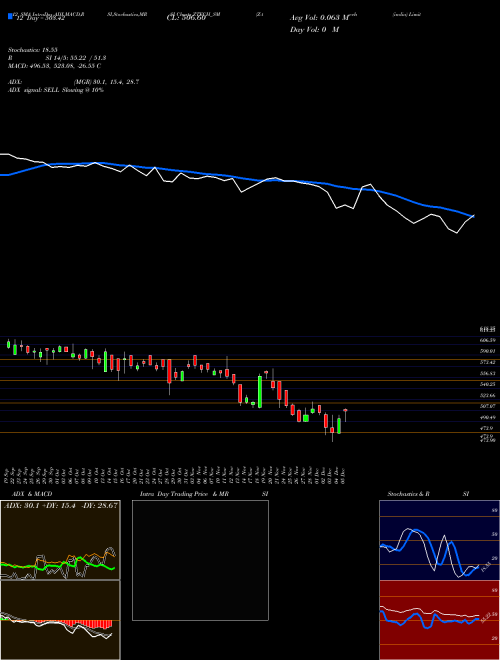Click the blue SMA legend square
500x660 pixels.
tap(10, 16)
